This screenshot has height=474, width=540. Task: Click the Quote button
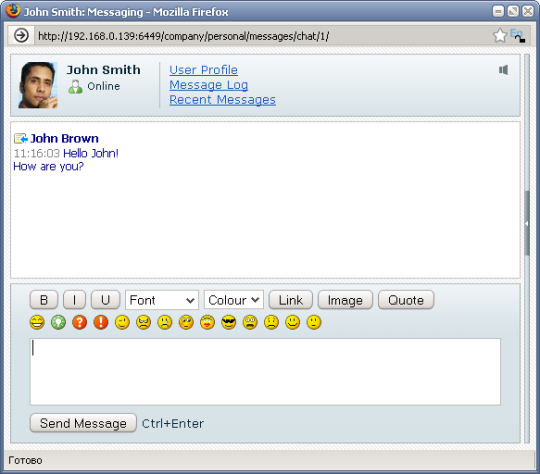coord(406,300)
